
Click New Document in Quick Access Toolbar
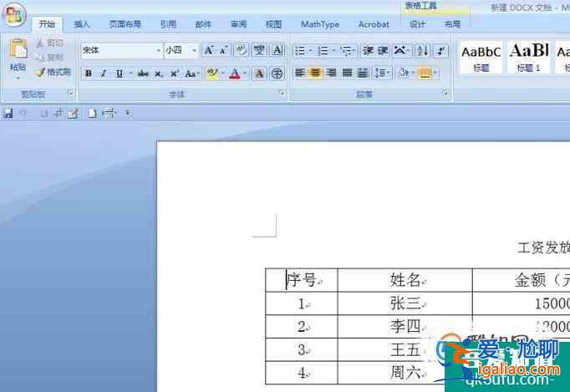click(x=92, y=114)
